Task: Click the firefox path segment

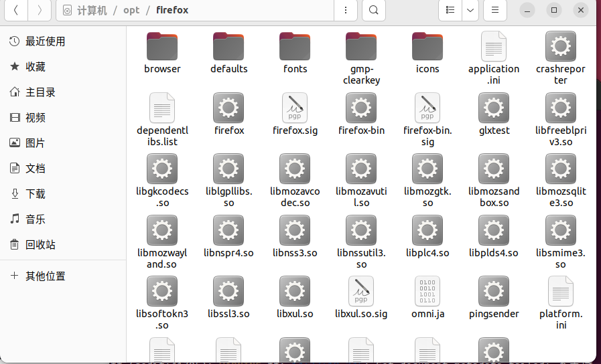Action: point(172,10)
